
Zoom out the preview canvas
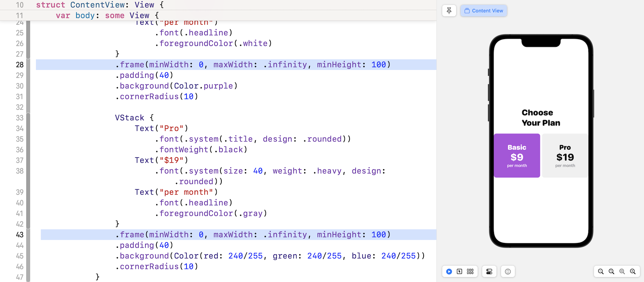[x=601, y=272]
